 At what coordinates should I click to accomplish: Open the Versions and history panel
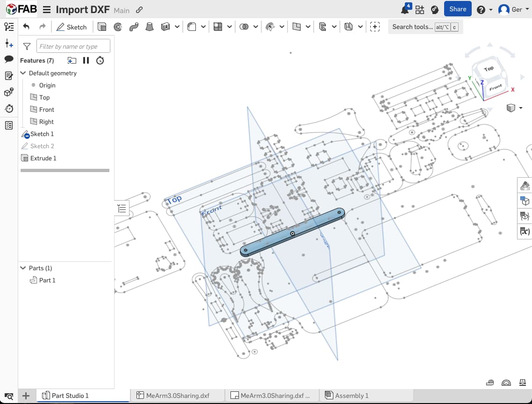click(x=8, y=108)
